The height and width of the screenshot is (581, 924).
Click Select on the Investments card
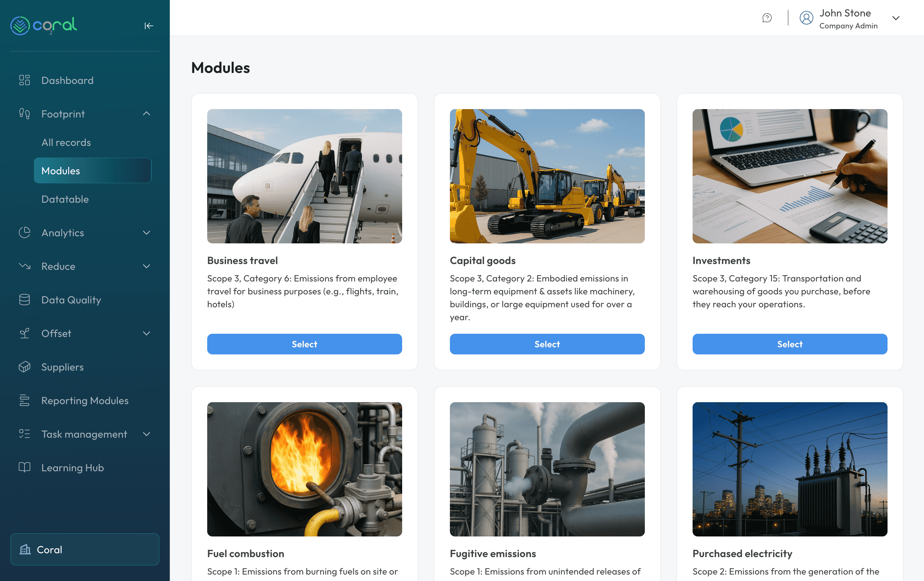tap(789, 344)
